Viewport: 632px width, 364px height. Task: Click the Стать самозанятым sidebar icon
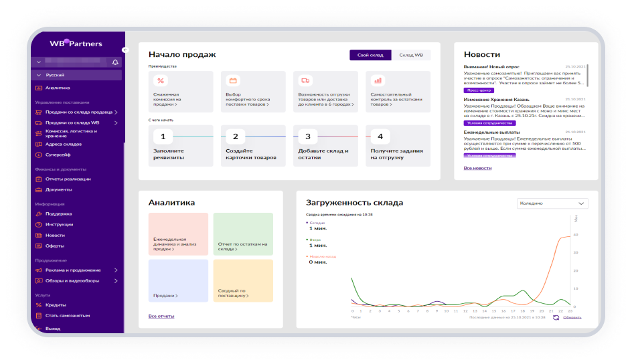click(x=39, y=316)
